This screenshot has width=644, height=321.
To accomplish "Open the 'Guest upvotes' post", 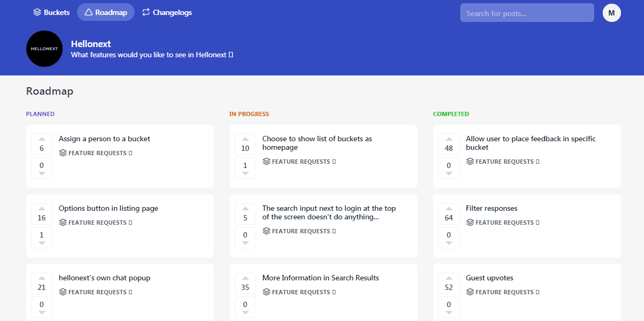I will (490, 278).
